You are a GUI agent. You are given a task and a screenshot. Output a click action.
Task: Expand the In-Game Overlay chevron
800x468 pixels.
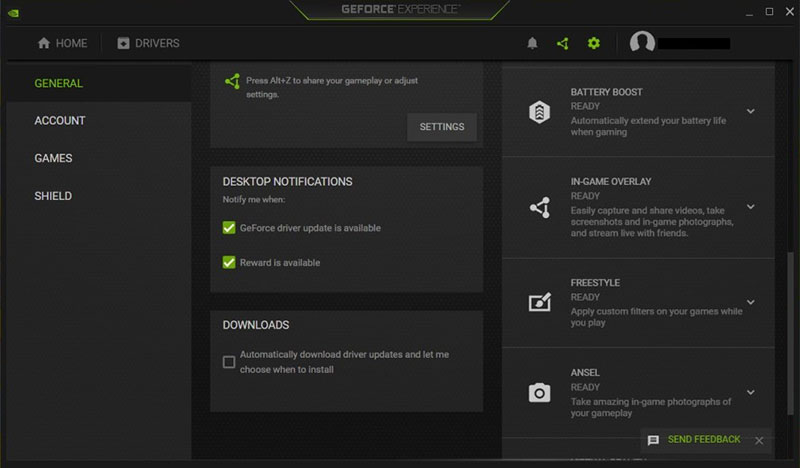(751, 207)
